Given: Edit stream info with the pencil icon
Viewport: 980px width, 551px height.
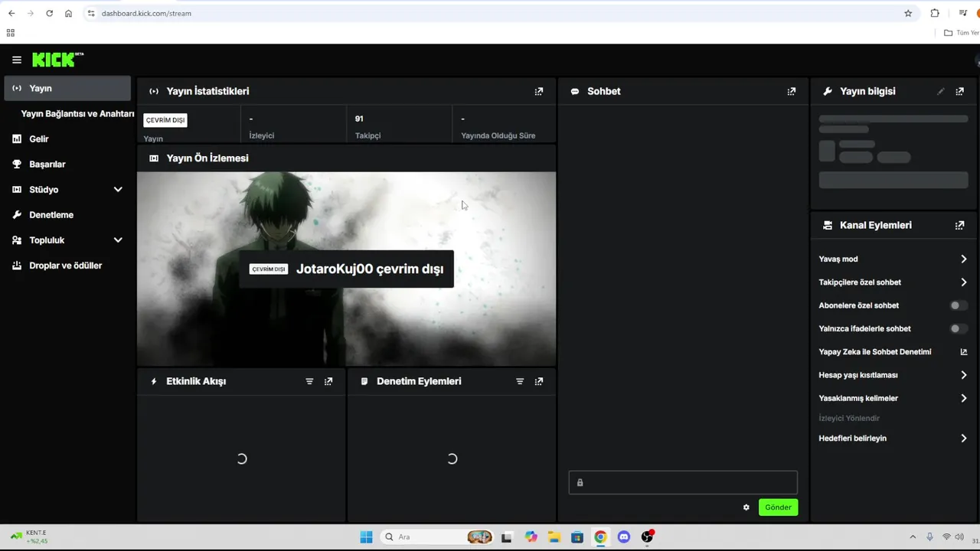Looking at the screenshot, I should tap(941, 91).
